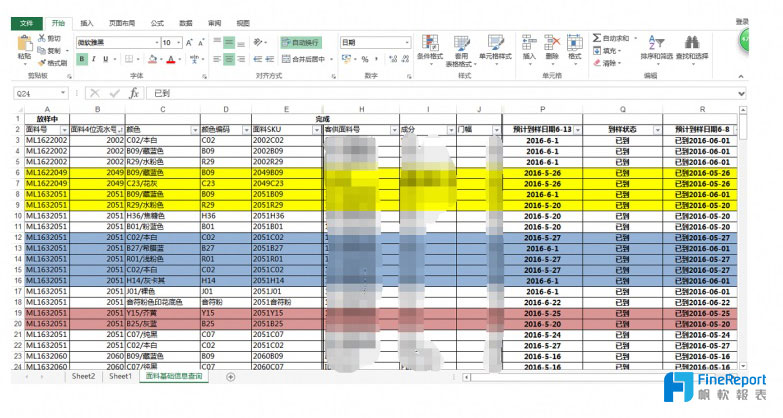Click the vertical scrollbar down arrow
Viewport: 783px width, 418px height.
point(743,367)
